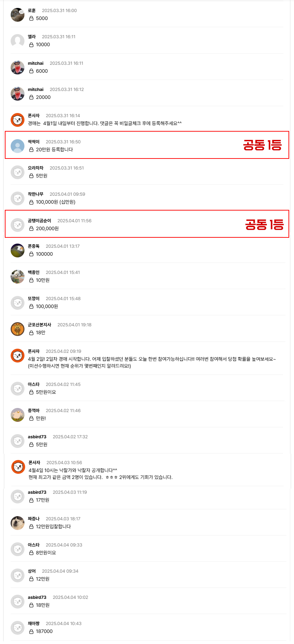Click 채아짱's default cat avatar
Screen dimensions: 294x644
point(18,628)
